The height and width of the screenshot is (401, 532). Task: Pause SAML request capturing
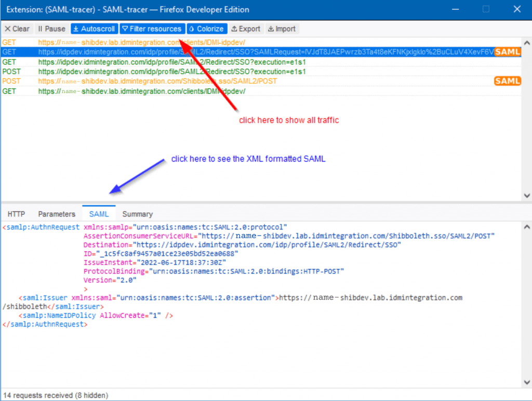[51, 29]
